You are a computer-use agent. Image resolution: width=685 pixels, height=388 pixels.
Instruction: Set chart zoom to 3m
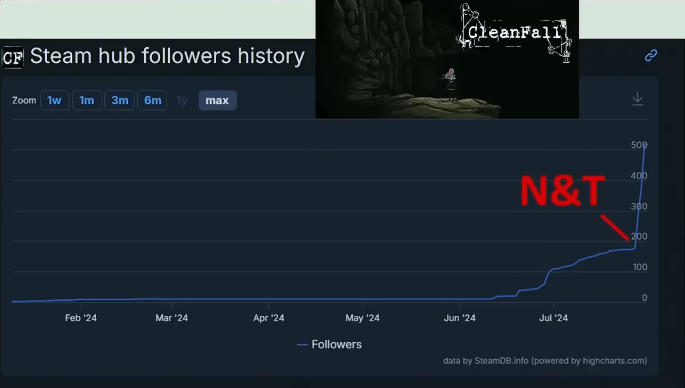pyautogui.click(x=120, y=100)
